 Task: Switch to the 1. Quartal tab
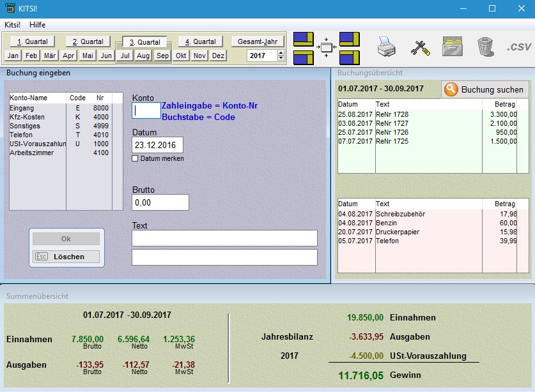point(33,41)
